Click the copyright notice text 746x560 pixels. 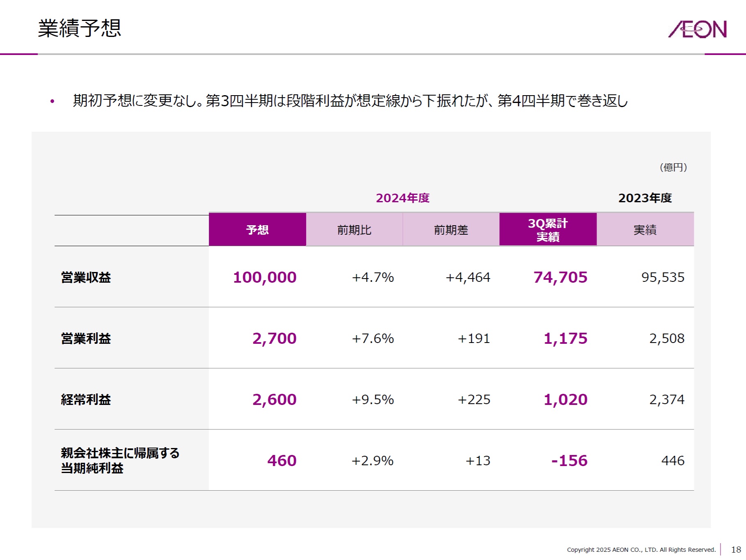point(641,550)
